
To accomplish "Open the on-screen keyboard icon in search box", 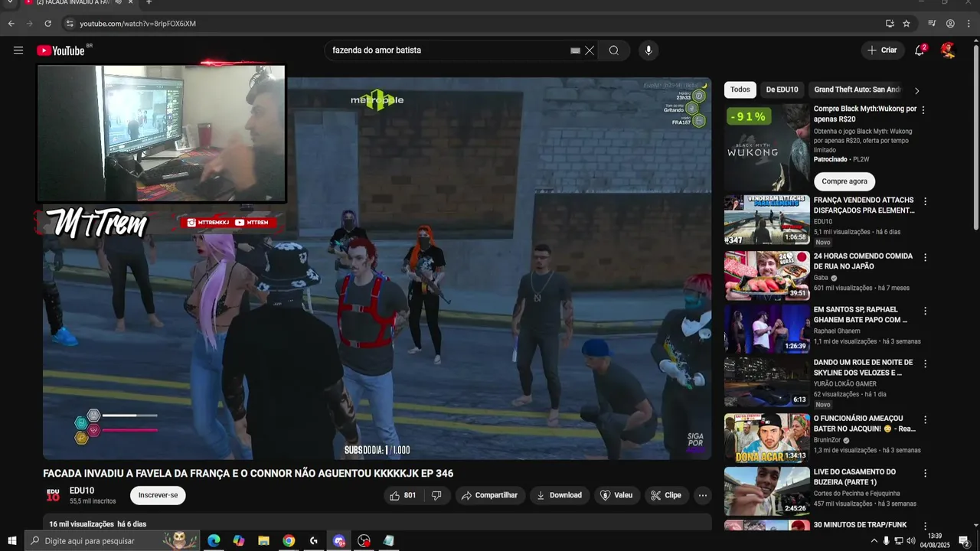I will coord(575,51).
